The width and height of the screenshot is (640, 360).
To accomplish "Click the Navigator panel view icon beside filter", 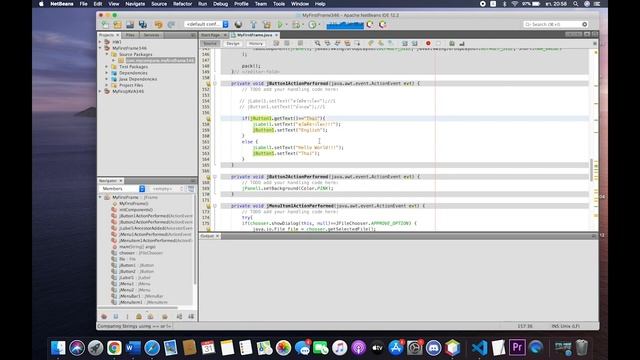I will (x=191, y=189).
